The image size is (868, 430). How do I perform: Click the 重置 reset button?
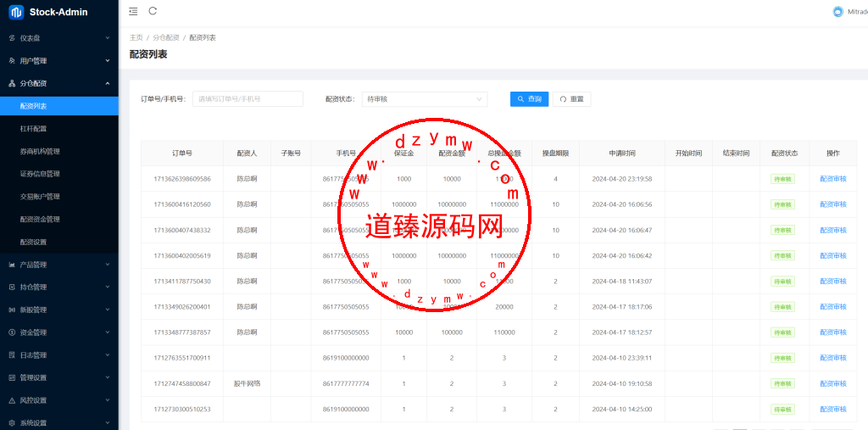[572, 99]
